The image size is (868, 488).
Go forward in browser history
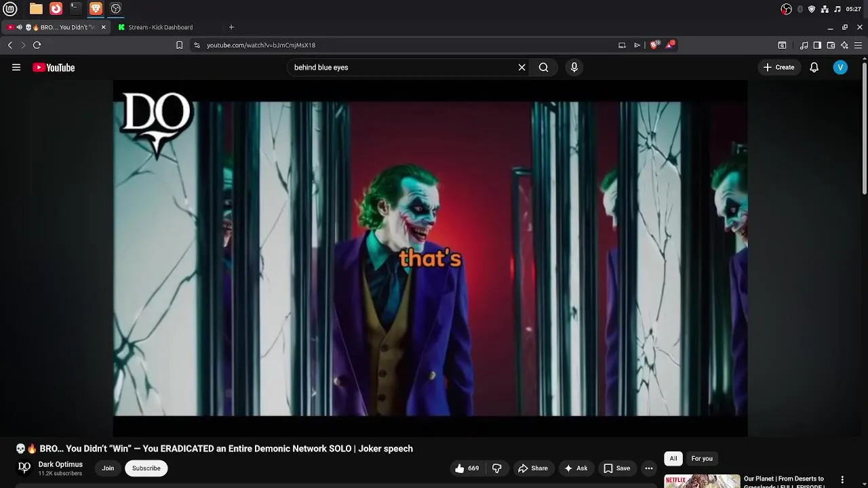click(x=23, y=45)
